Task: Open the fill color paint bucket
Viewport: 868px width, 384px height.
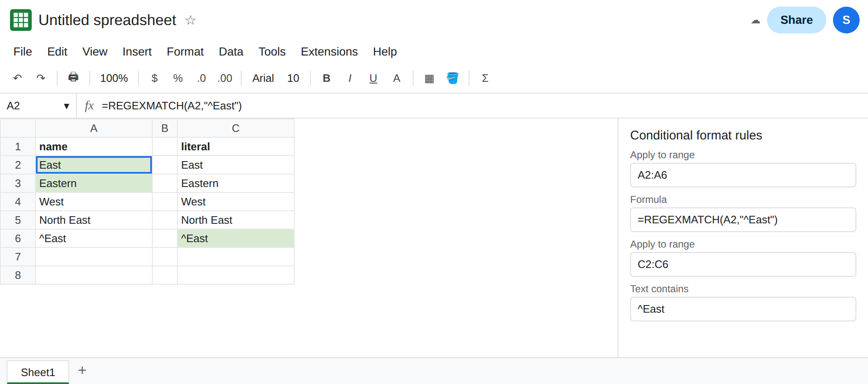Action: (x=452, y=78)
